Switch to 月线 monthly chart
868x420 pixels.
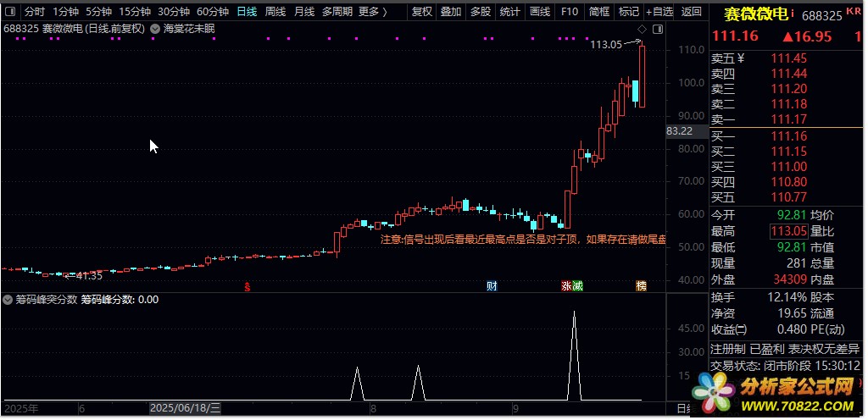tap(304, 11)
